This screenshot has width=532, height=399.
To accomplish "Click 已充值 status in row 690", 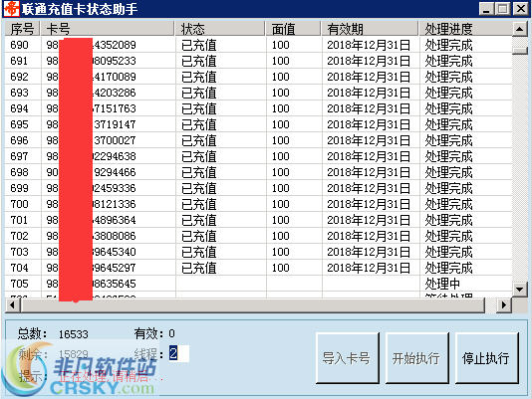I will pos(199,45).
